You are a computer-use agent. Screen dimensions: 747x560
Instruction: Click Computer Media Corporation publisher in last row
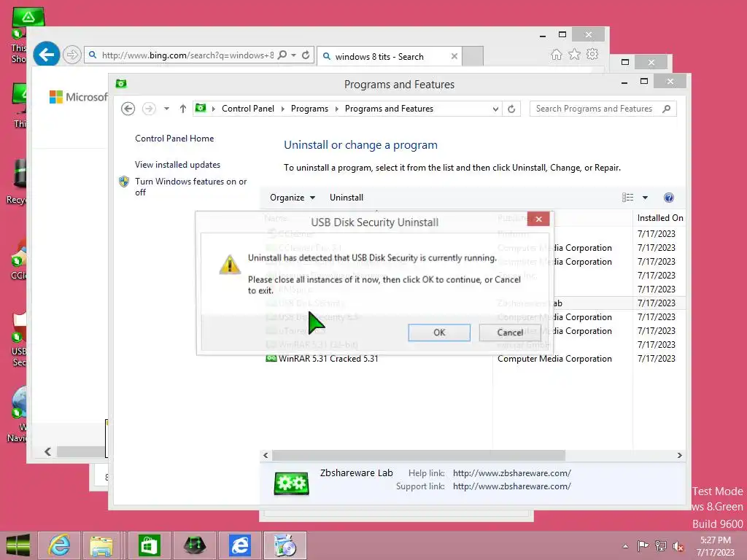554,359
